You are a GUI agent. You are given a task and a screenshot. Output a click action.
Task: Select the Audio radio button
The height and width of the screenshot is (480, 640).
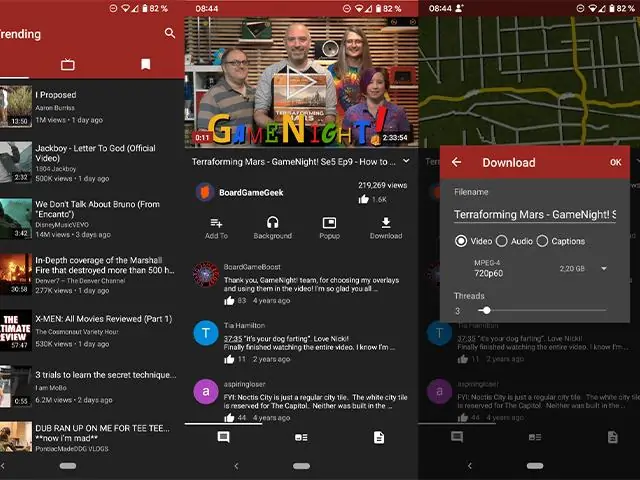(x=502, y=241)
